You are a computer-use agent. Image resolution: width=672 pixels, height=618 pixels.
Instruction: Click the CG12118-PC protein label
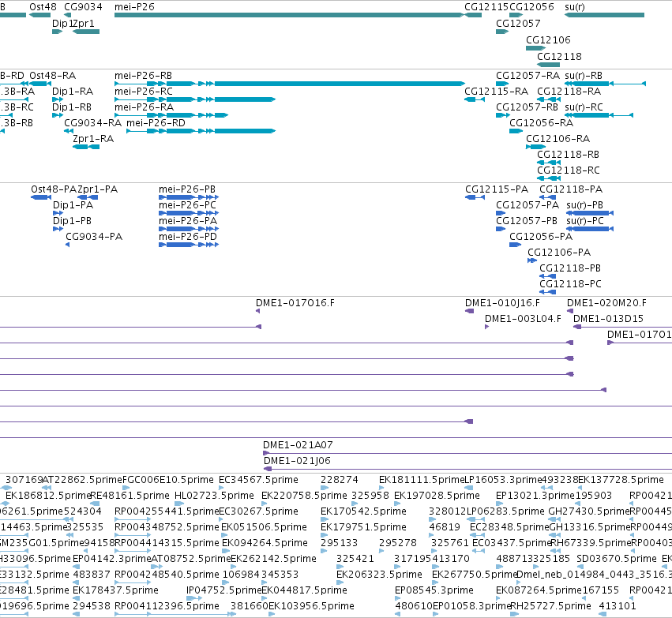click(570, 284)
